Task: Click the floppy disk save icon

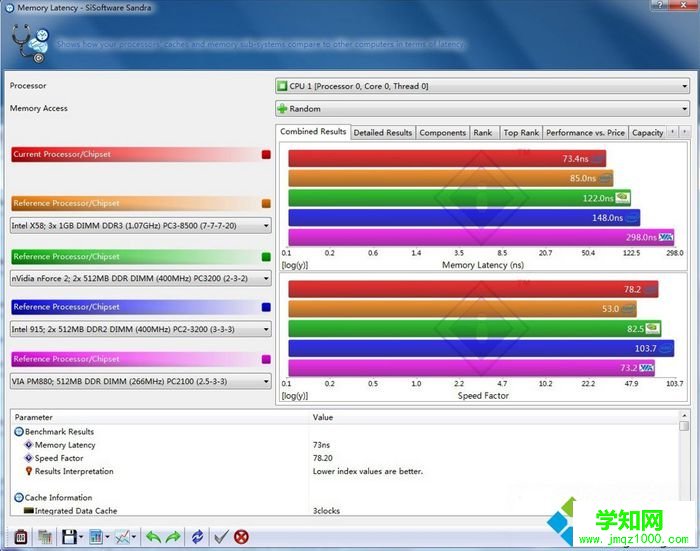Action: click(69, 537)
